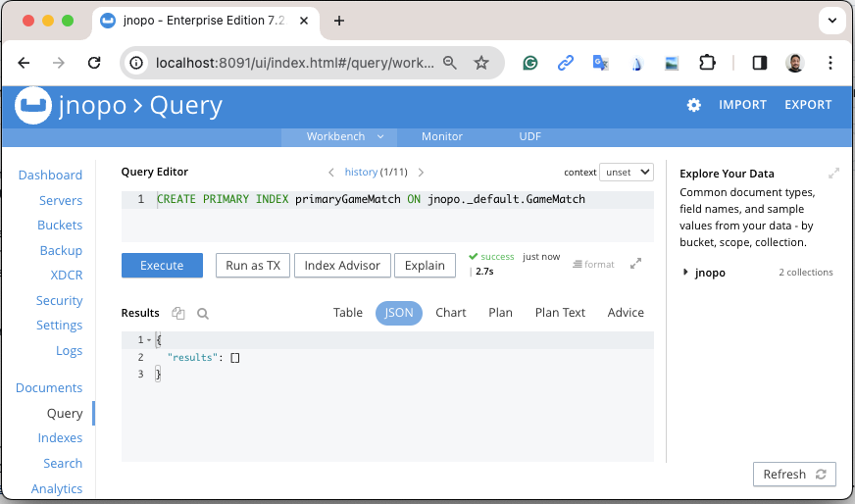855x504 pixels.
Task: Open Buckets in sidebar
Action: (x=60, y=226)
